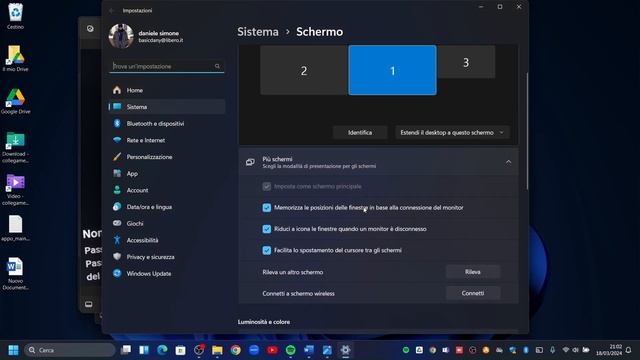
Task: Click the Windows Update circular arrows icon
Action: pyautogui.click(x=117, y=273)
